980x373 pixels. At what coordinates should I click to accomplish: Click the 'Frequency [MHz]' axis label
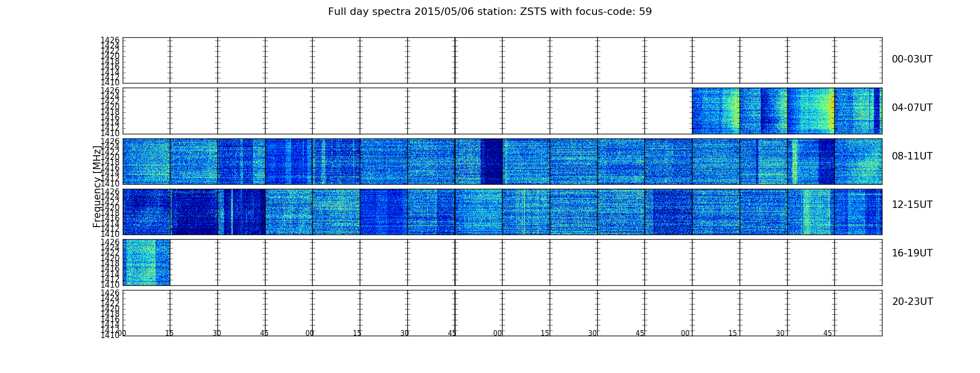[97, 186]
